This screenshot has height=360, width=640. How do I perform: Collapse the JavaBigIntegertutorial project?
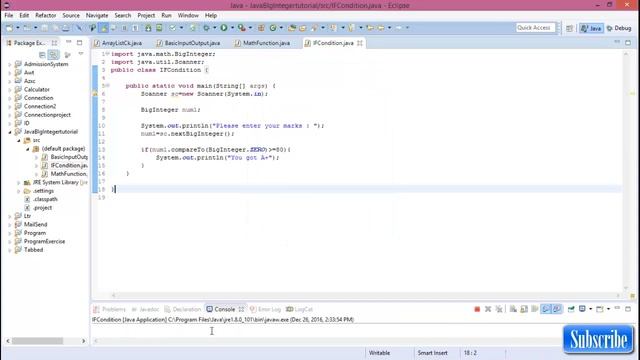[x=9, y=132]
